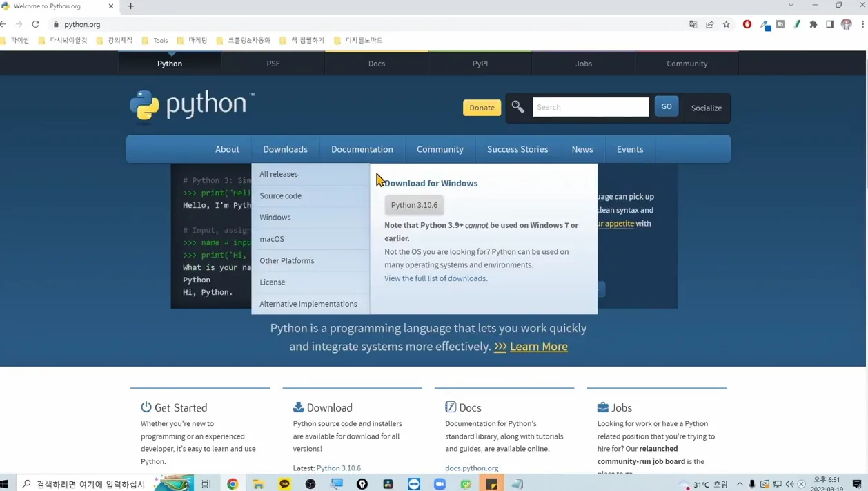The width and height of the screenshot is (868, 491).
Task: Follow the Learn More link
Action: (x=539, y=347)
